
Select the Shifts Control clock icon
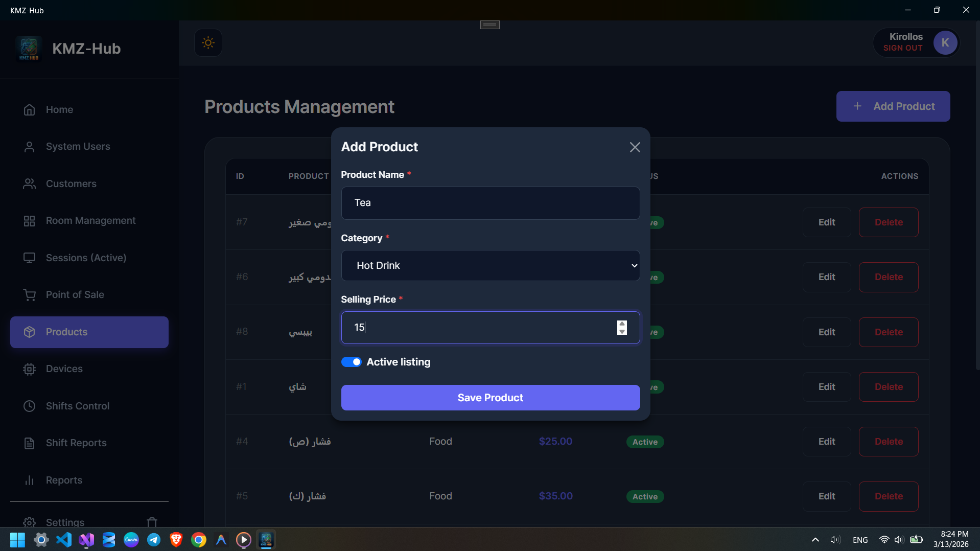(29, 406)
